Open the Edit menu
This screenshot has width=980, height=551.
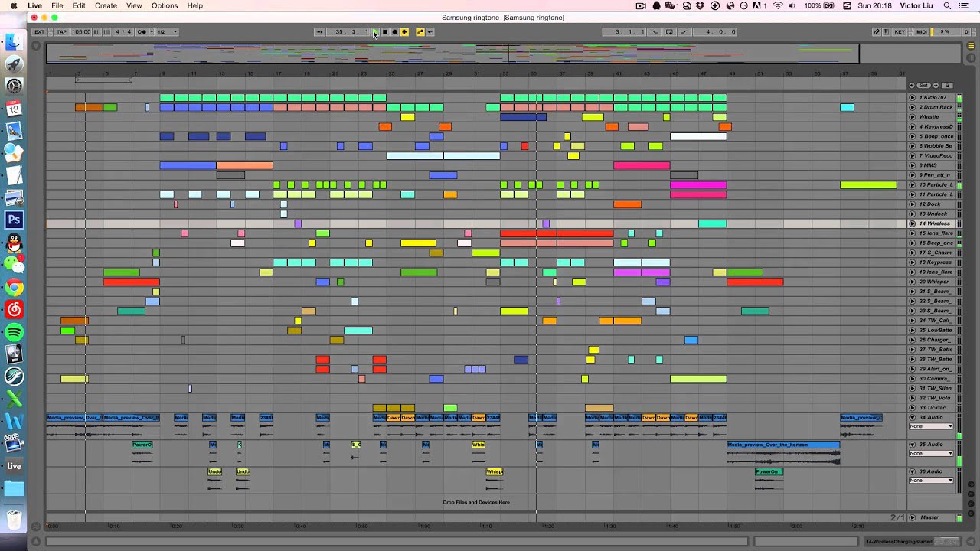click(79, 5)
